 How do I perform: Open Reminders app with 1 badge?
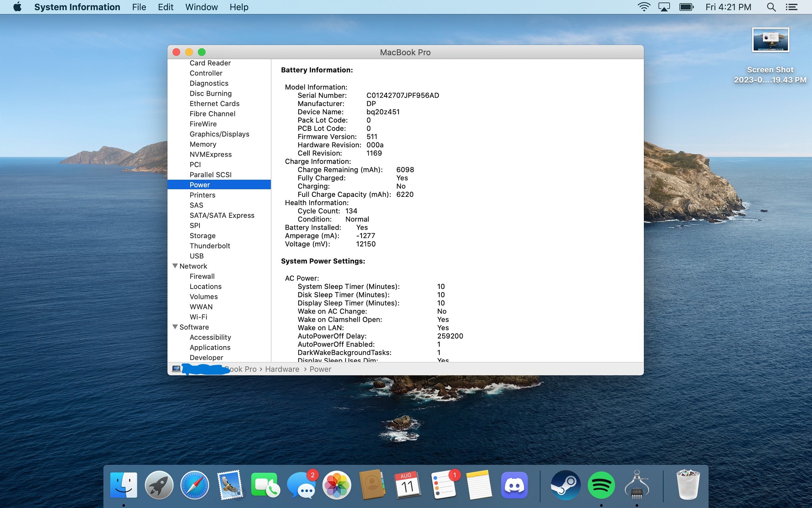pos(444,485)
